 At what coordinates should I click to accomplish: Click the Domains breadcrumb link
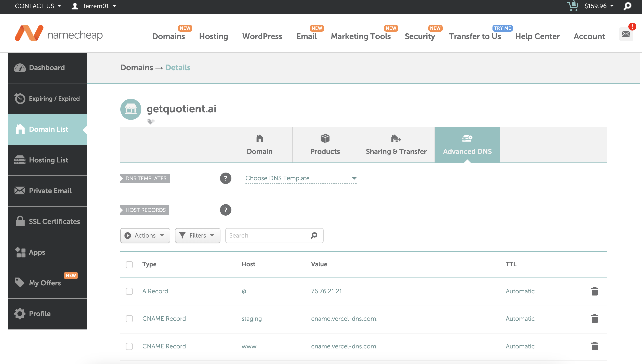(x=137, y=67)
